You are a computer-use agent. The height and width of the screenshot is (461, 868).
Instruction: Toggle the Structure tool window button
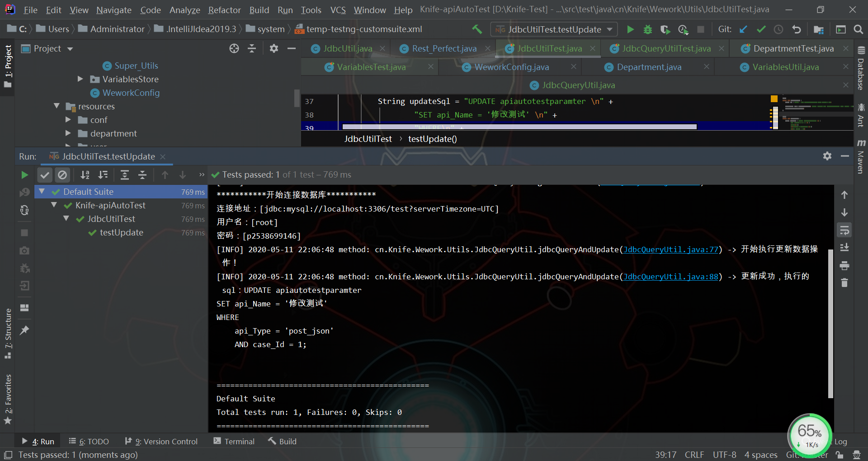click(x=8, y=334)
